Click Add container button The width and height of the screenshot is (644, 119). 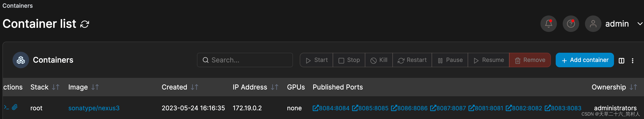tap(585, 60)
